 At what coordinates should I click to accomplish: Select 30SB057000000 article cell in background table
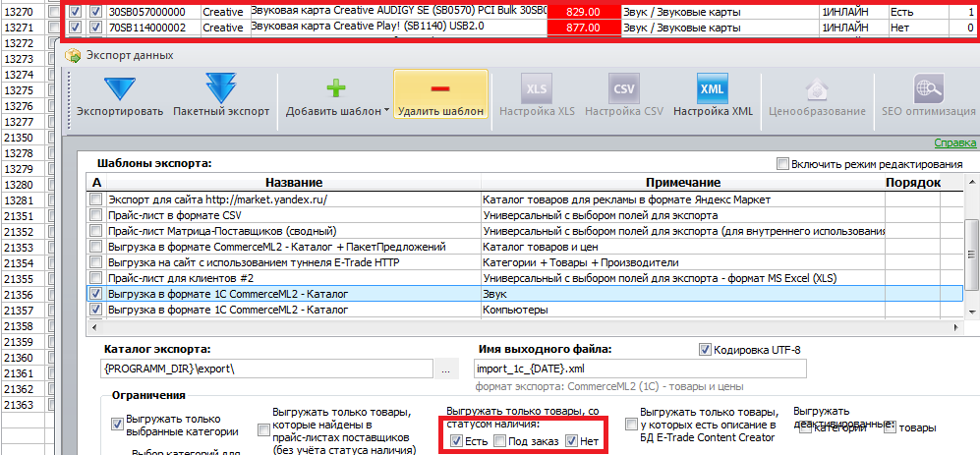tap(152, 11)
